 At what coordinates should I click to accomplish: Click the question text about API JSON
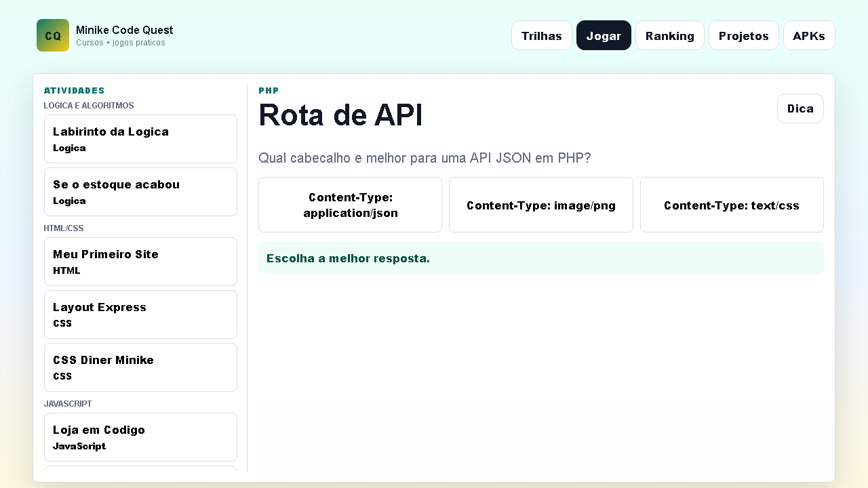[425, 158]
